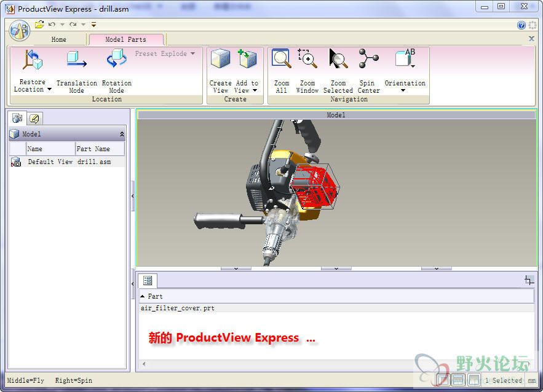Collapse the lower panel using left splitter arrow
The image size is (543, 392).
133,284
